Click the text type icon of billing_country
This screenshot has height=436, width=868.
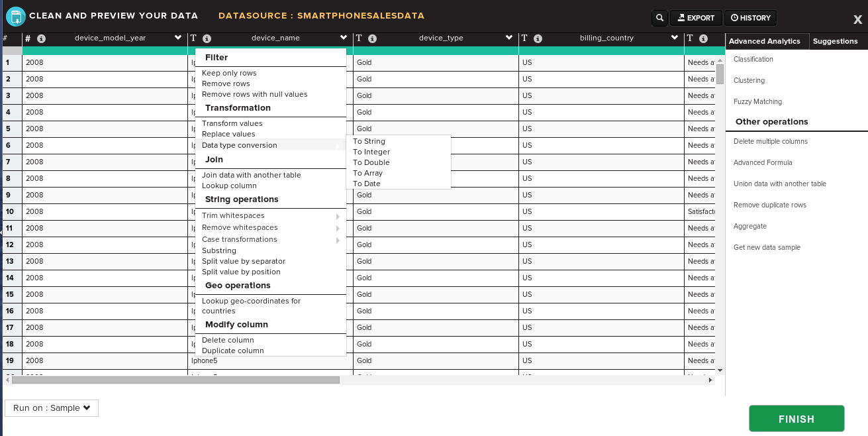click(x=524, y=38)
